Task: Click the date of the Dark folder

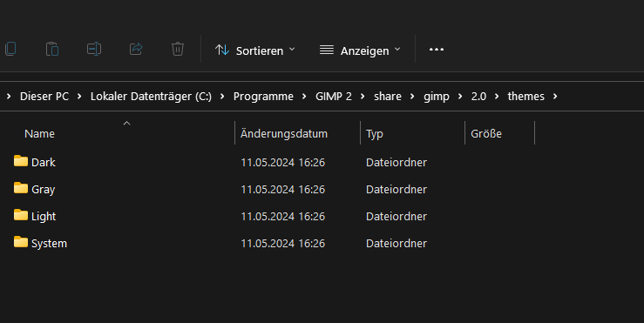Action: pyautogui.click(x=282, y=163)
